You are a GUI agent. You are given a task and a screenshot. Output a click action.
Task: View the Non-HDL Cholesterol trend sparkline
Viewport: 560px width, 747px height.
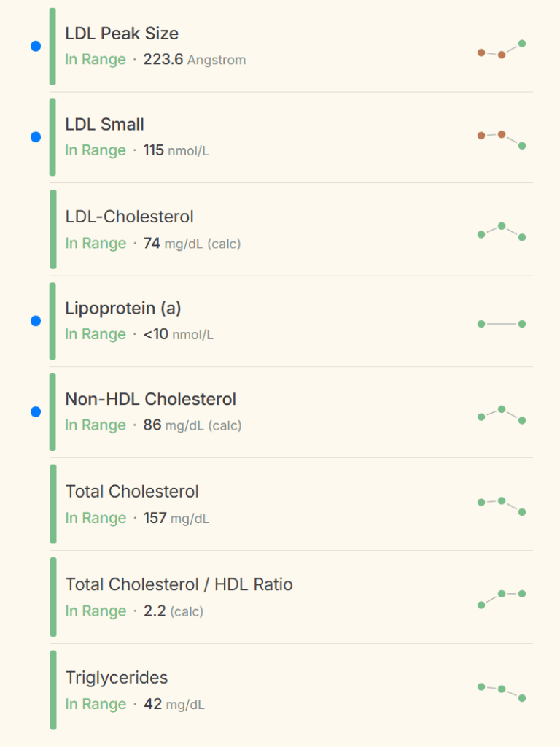pyautogui.click(x=502, y=414)
